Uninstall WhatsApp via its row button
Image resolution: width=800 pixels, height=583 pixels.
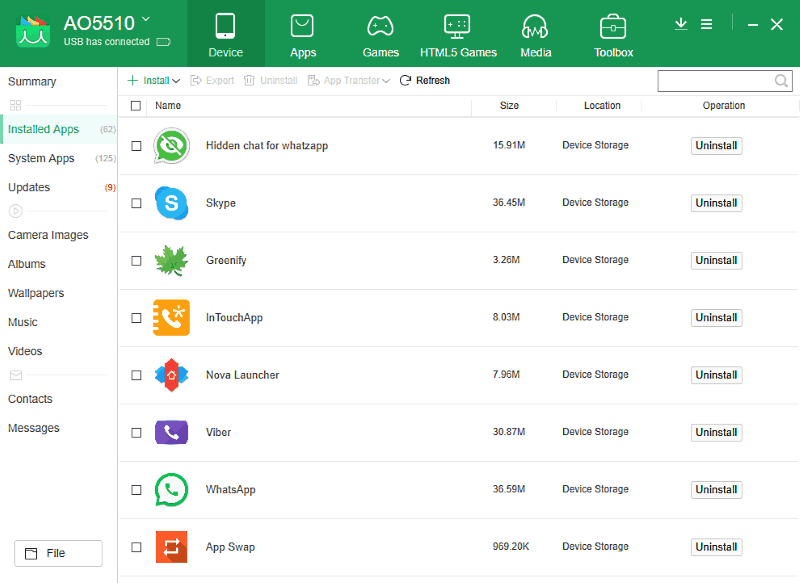(x=716, y=490)
